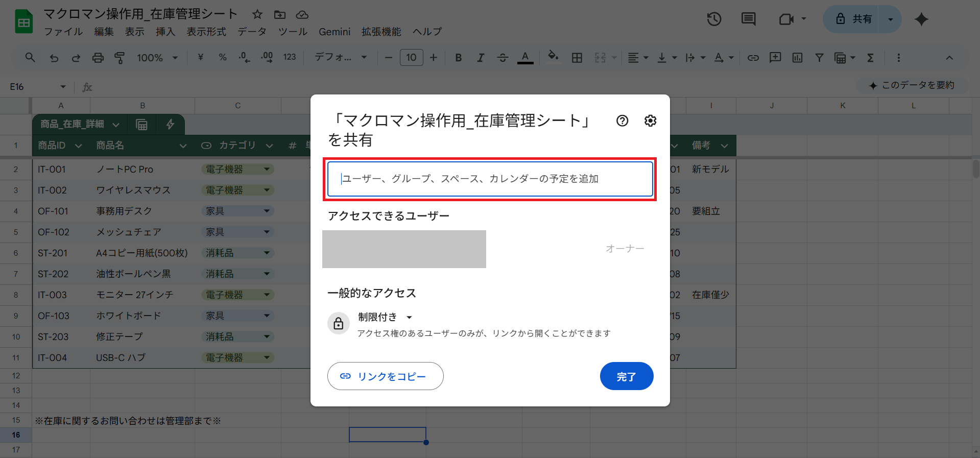The height and width of the screenshot is (458, 980).
Task: Select the paint format tool
Action: (119, 58)
